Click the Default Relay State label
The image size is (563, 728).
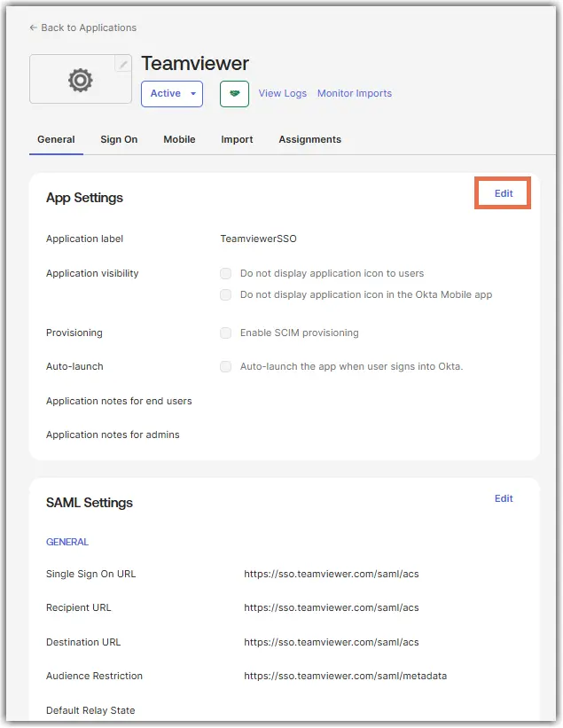coord(90,710)
